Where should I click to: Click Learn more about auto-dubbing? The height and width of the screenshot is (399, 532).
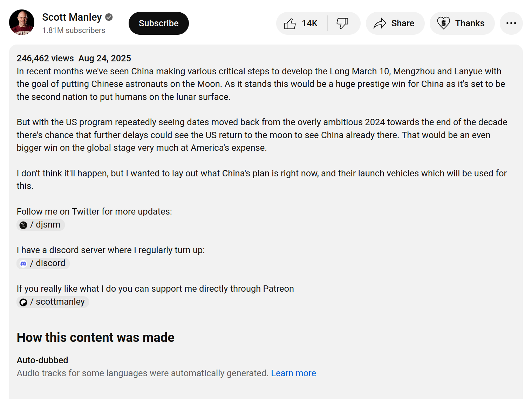(293, 373)
